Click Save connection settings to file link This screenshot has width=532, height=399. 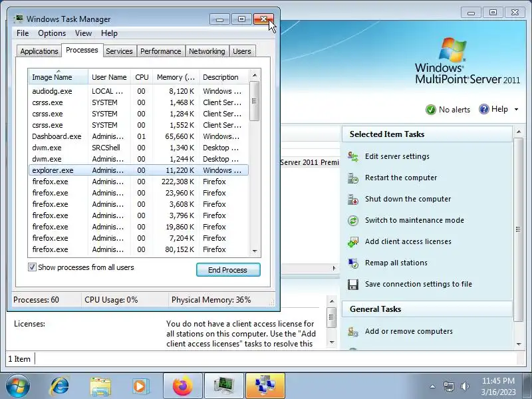(x=418, y=285)
